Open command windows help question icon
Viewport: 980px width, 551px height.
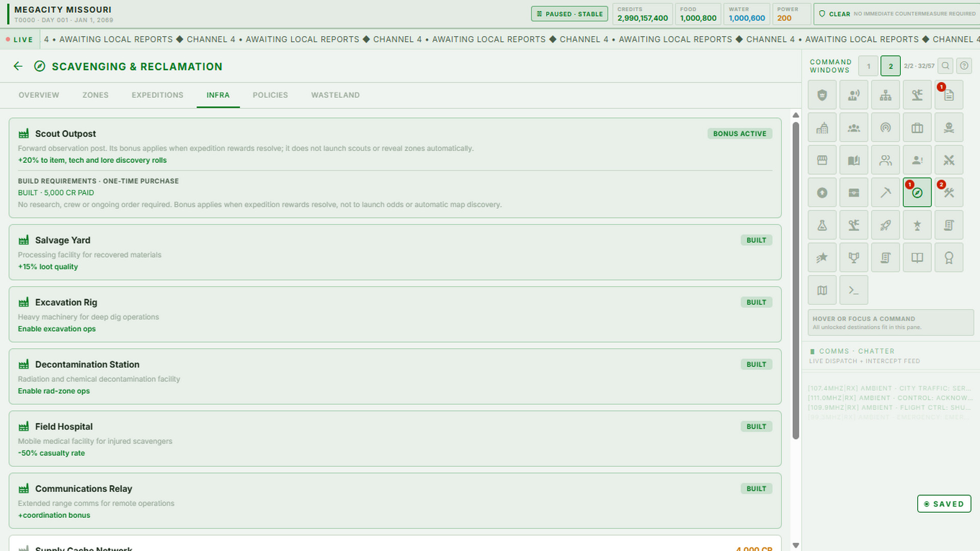pos(964,66)
